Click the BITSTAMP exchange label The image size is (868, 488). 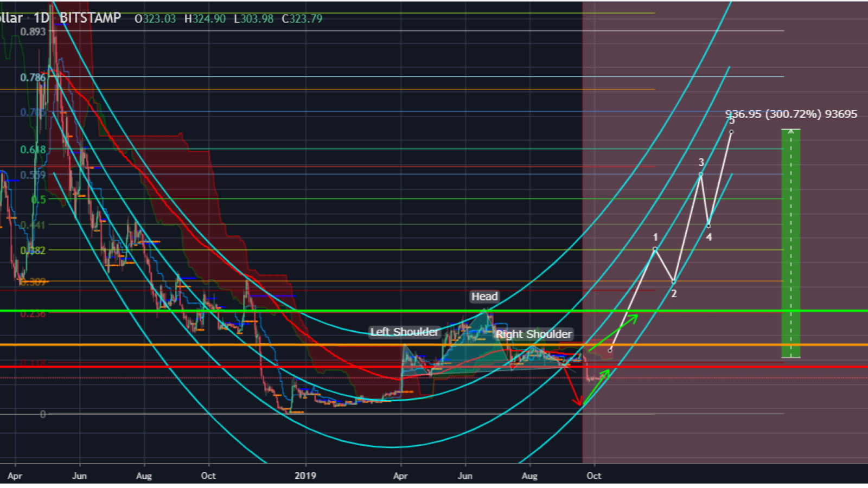pos(90,18)
